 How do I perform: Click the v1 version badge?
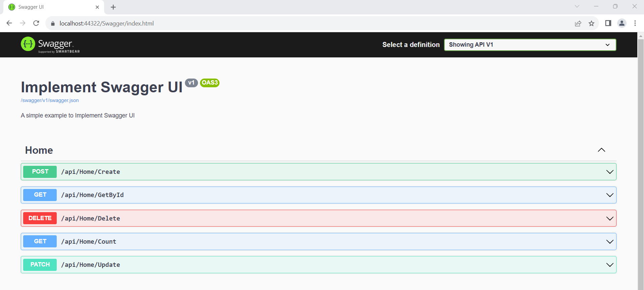point(191,83)
